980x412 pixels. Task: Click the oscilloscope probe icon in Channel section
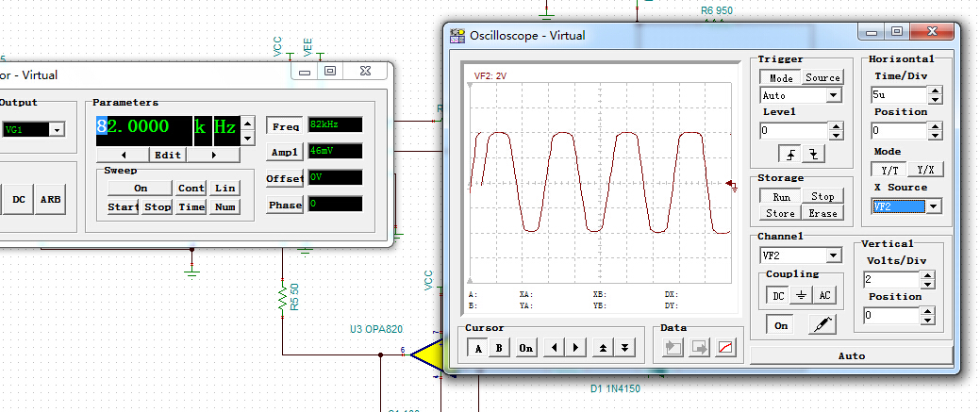pos(822,325)
